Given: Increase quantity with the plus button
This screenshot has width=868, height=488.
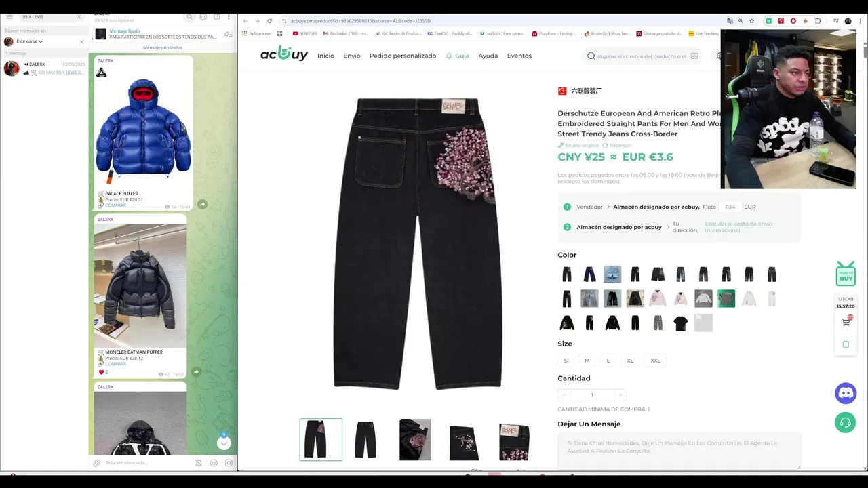Looking at the screenshot, I should pyautogui.click(x=619, y=395).
